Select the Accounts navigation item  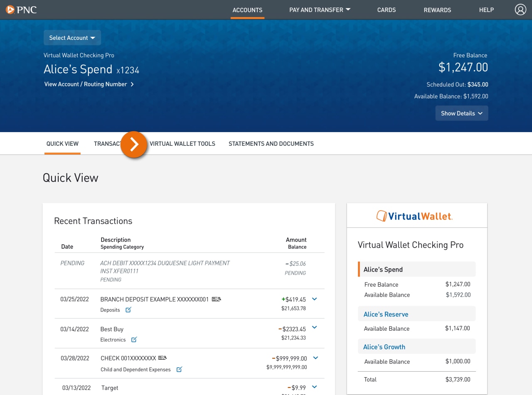coord(247,10)
